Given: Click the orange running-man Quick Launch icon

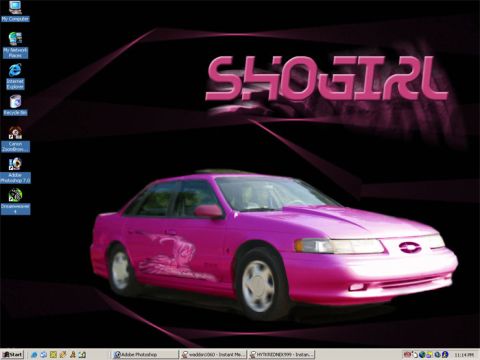Looking at the screenshot, I should point(73,354).
